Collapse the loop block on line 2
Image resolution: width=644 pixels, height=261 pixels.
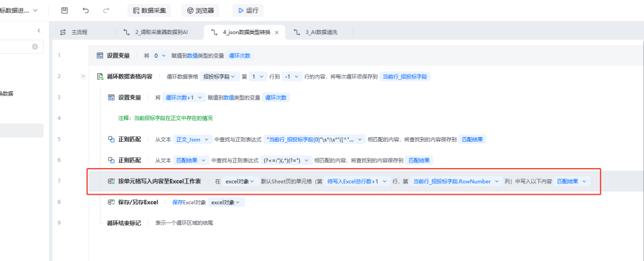tap(83, 76)
